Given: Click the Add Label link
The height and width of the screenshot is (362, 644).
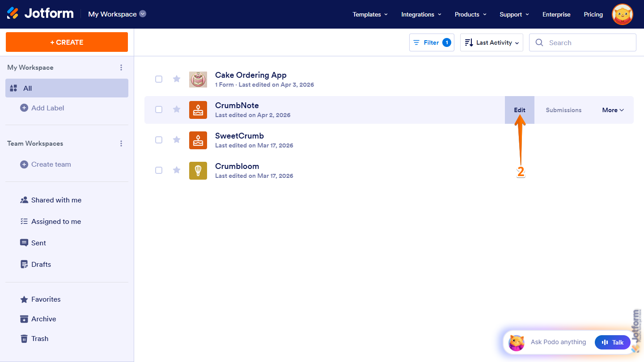Looking at the screenshot, I should click(48, 108).
